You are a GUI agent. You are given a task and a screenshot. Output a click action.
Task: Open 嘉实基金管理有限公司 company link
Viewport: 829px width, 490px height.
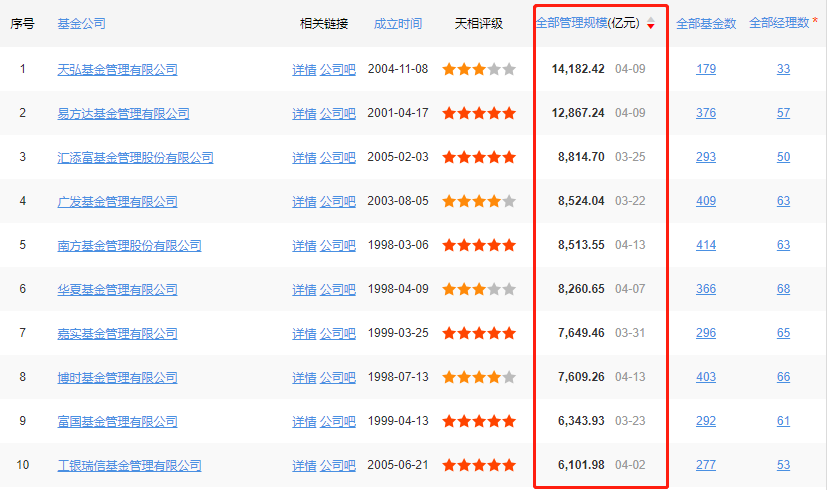(117, 334)
